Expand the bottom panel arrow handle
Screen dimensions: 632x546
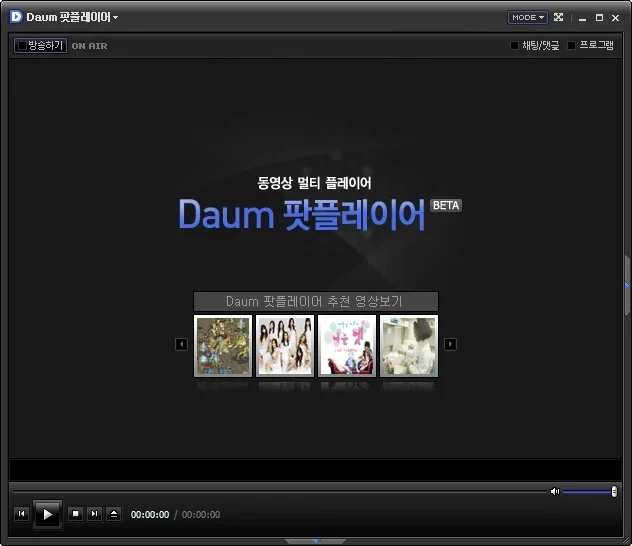[316, 541]
